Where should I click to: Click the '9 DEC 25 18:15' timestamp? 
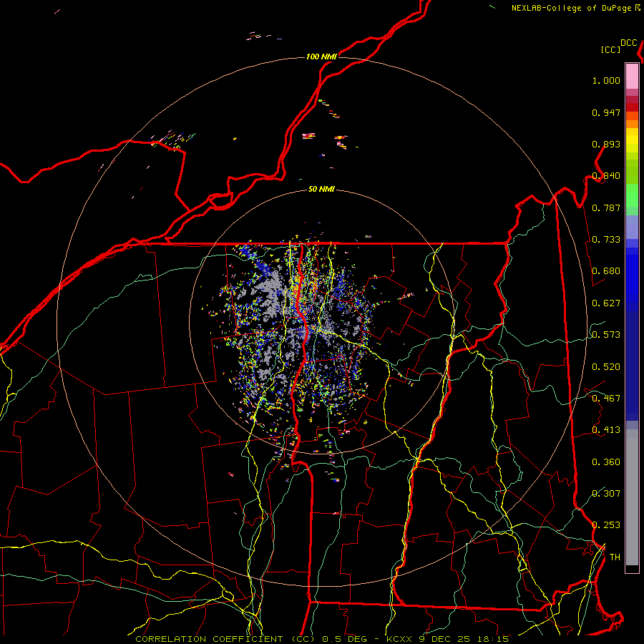[464, 639]
